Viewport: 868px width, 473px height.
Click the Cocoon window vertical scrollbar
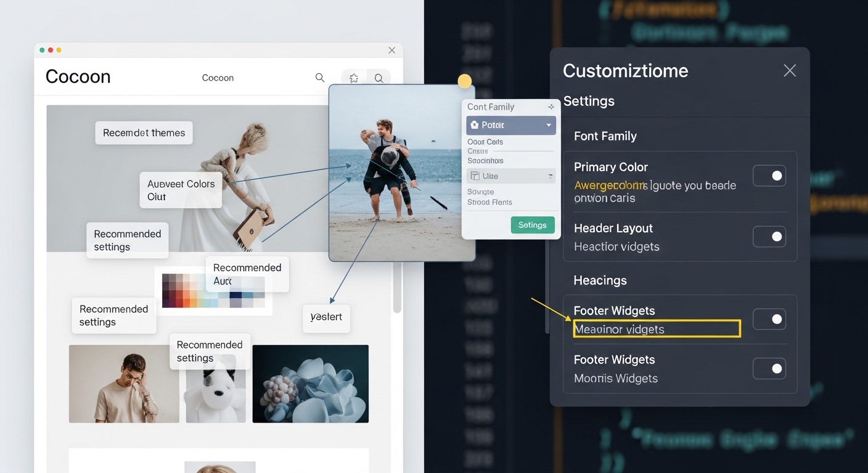[x=397, y=289]
